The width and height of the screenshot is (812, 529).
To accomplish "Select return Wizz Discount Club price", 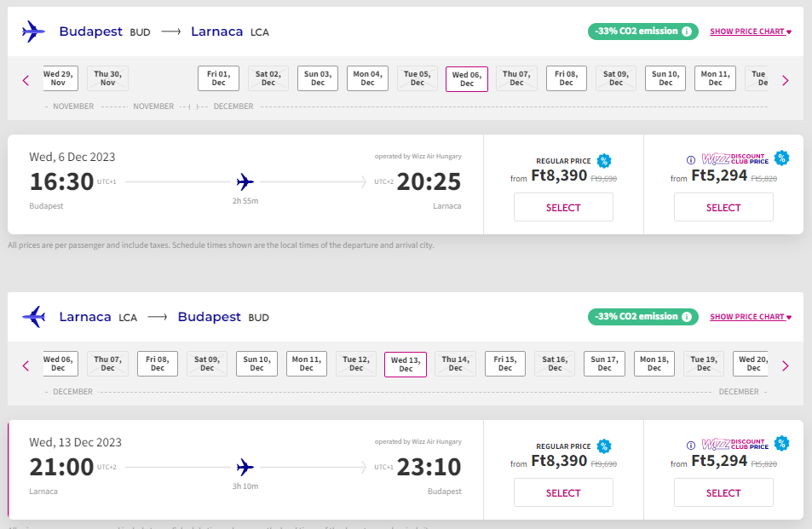I will [x=723, y=493].
